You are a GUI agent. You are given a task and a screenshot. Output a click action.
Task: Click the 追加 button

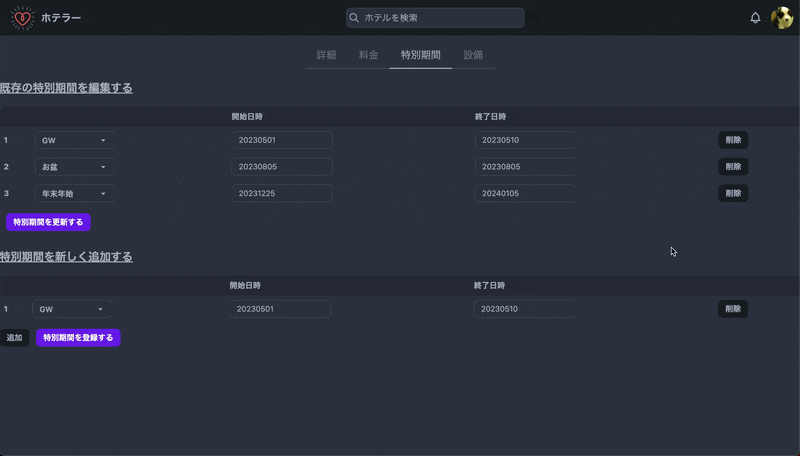click(x=14, y=338)
